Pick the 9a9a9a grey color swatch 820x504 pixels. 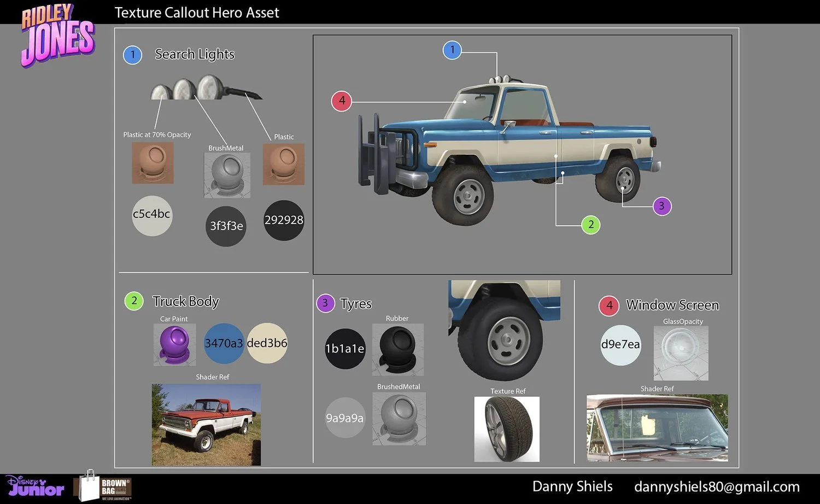(345, 418)
